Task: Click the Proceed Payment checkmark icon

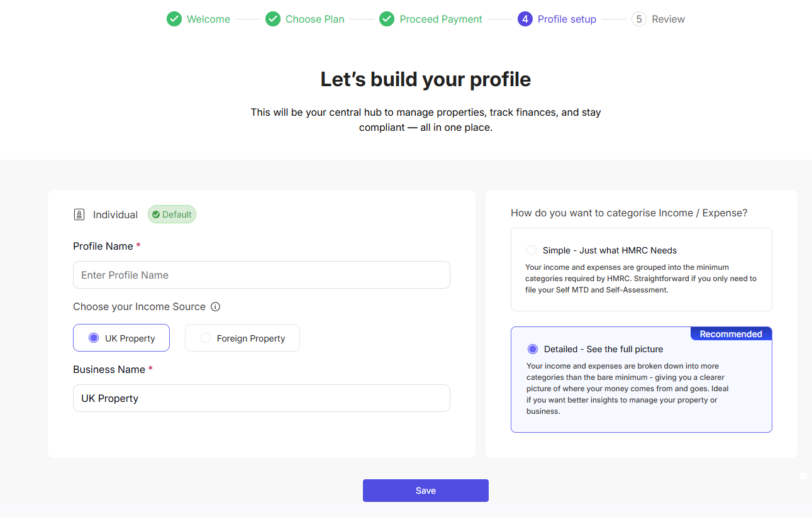Action: pyautogui.click(x=387, y=19)
